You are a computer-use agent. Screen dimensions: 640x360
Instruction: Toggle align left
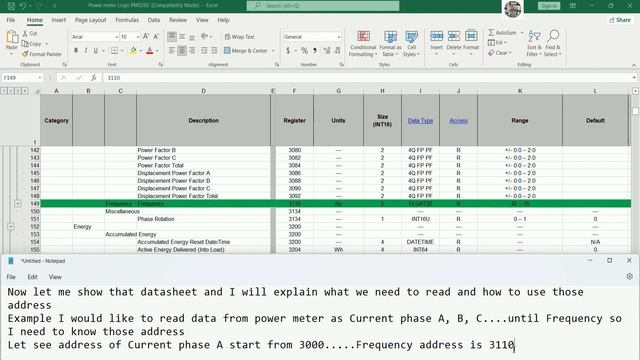[172, 51]
